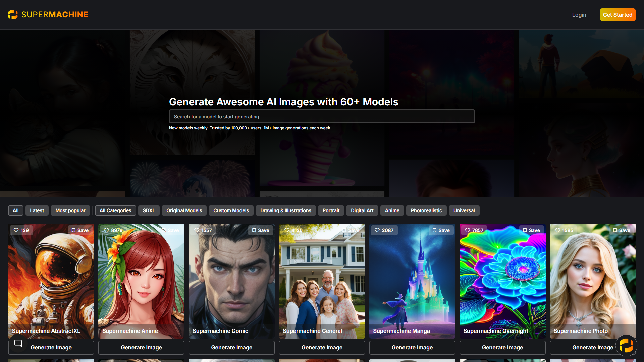The width and height of the screenshot is (644, 362).
Task: Generate Image with Supermachine Comic
Action: (231, 348)
